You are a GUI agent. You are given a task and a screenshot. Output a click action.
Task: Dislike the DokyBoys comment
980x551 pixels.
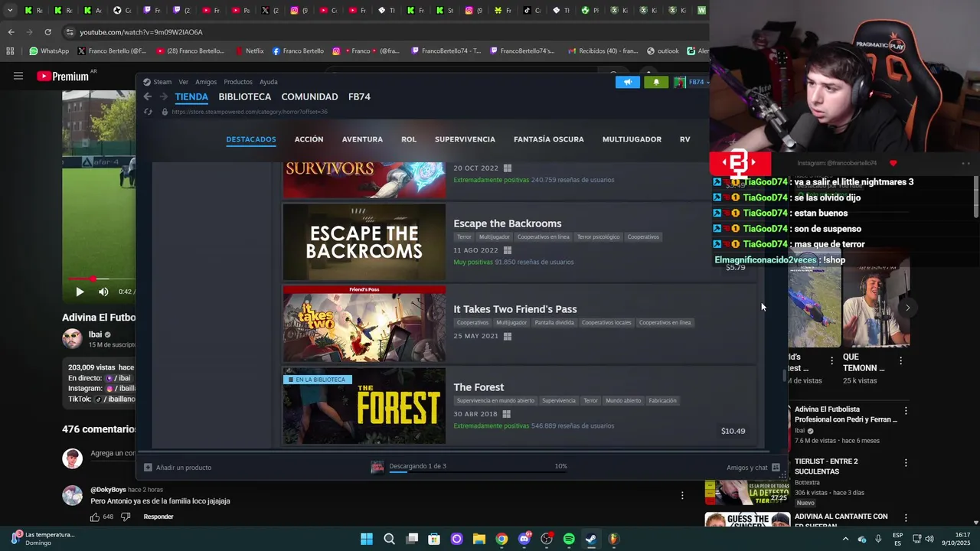pyautogui.click(x=126, y=517)
